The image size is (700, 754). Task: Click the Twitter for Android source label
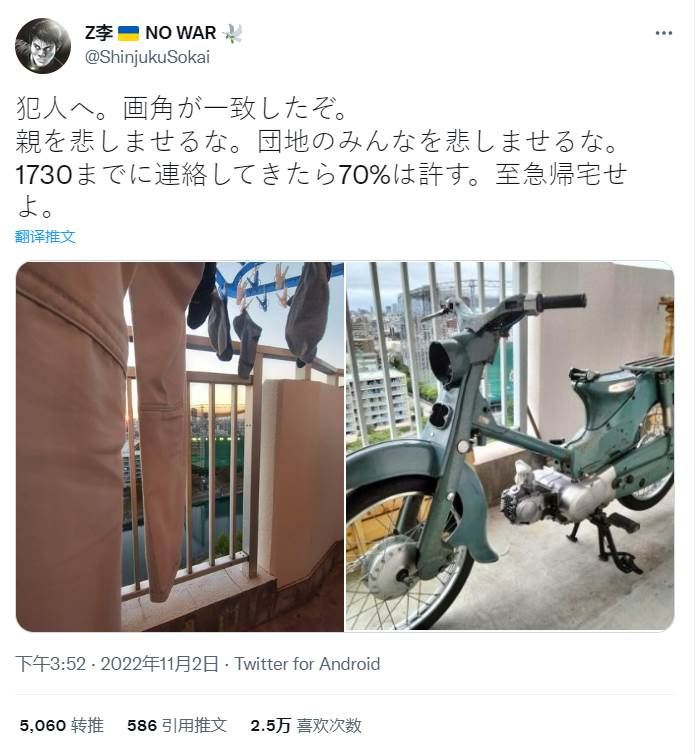click(x=307, y=664)
